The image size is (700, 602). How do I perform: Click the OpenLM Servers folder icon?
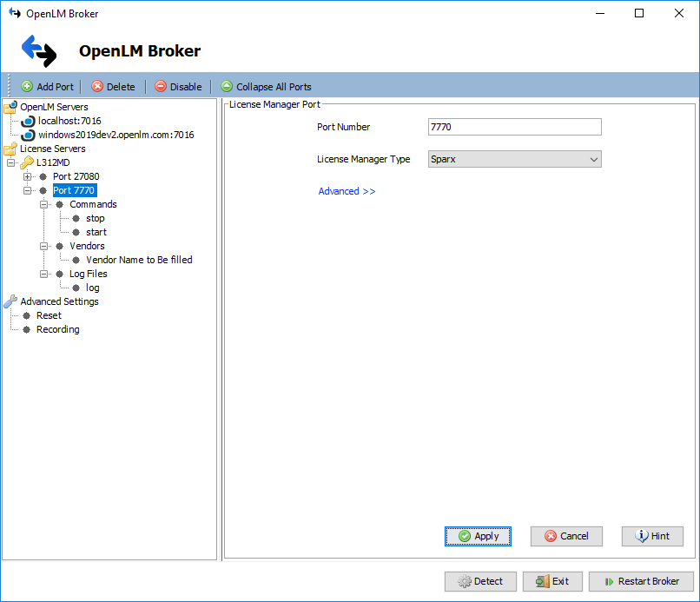click(10, 107)
